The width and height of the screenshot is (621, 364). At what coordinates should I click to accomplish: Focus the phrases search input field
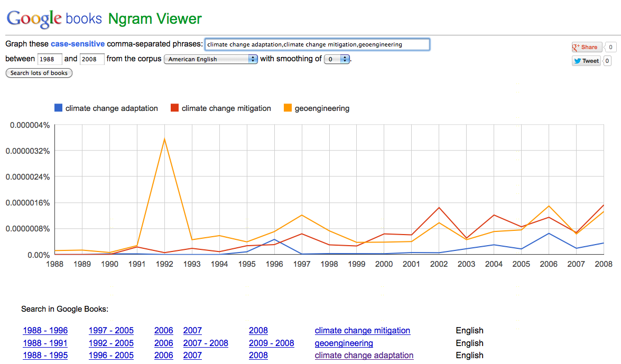point(317,44)
